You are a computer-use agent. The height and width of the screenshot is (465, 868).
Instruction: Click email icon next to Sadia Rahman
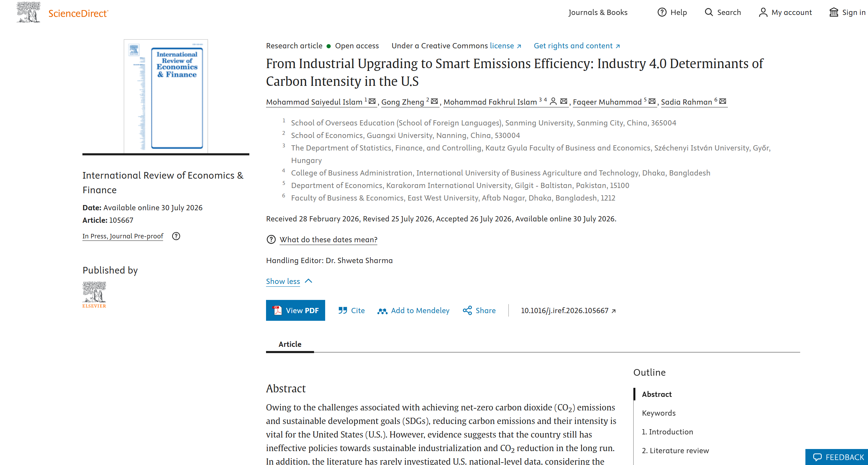[x=723, y=101]
